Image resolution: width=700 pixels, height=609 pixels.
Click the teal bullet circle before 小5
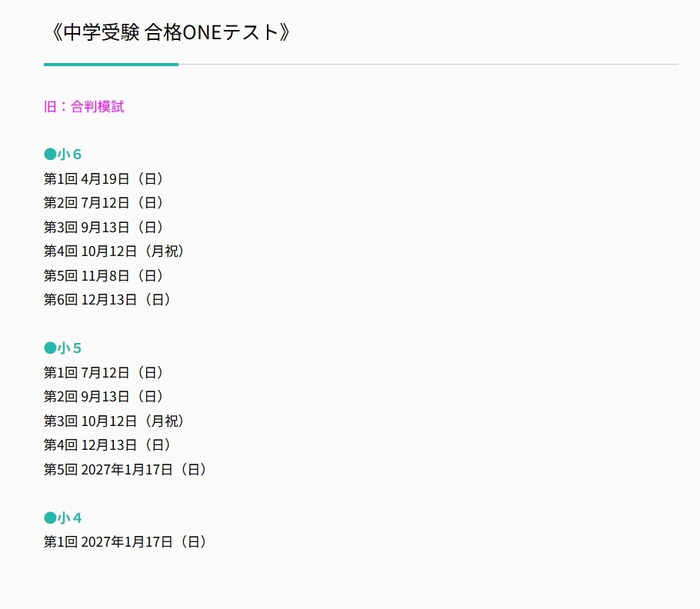pos(50,348)
